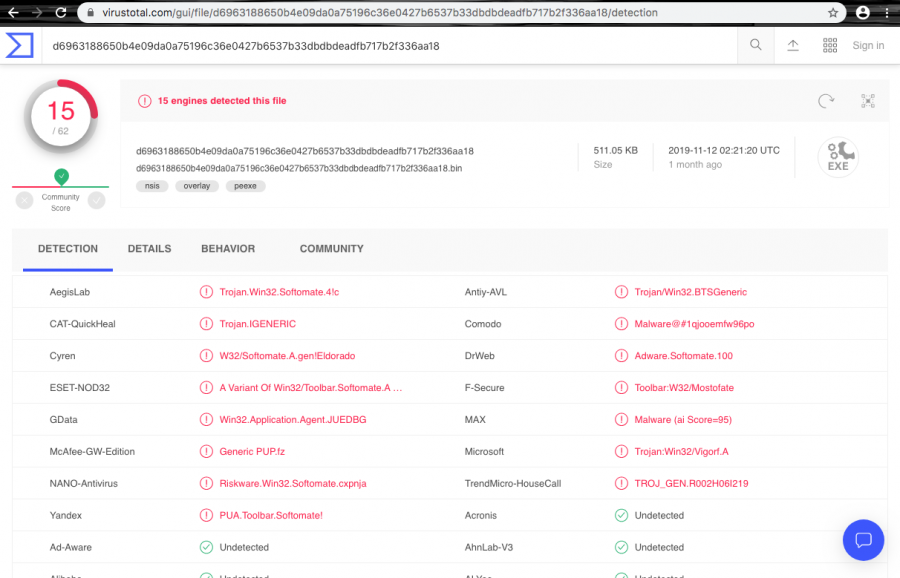Click the McAfee-GW-Edition engine name

92,452
